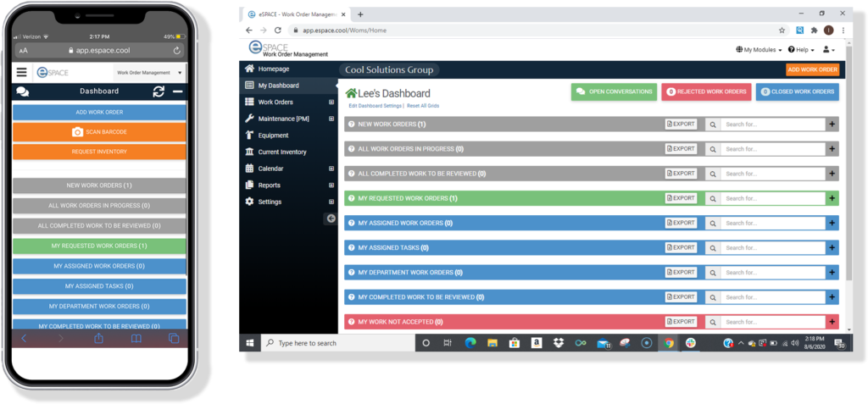This screenshot has width=868, height=404.
Task: Collapse the phone dashboard with minus icon
Action: (178, 91)
